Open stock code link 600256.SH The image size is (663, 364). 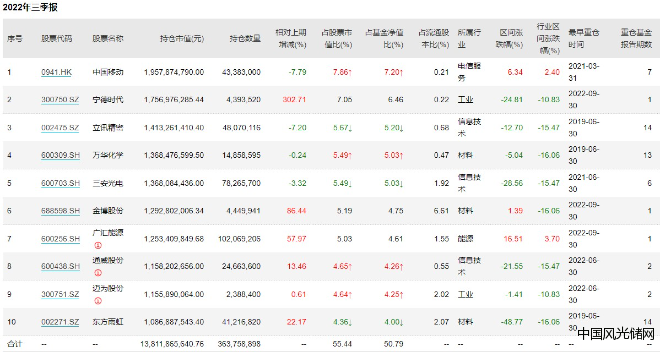pyautogui.click(x=60, y=239)
